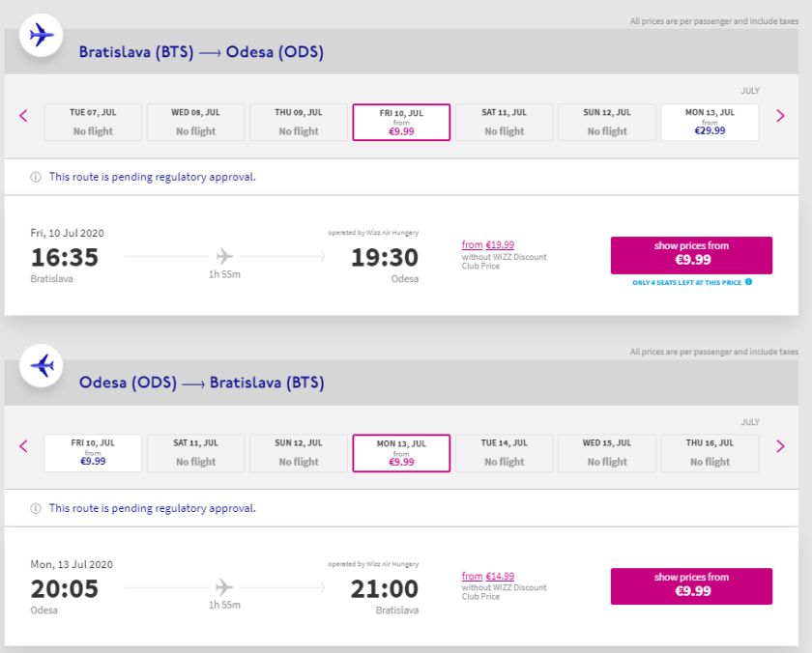This screenshot has width=812, height=653.
Task: Click info icon beside outbound regulatory approval notice
Action: [x=36, y=178]
